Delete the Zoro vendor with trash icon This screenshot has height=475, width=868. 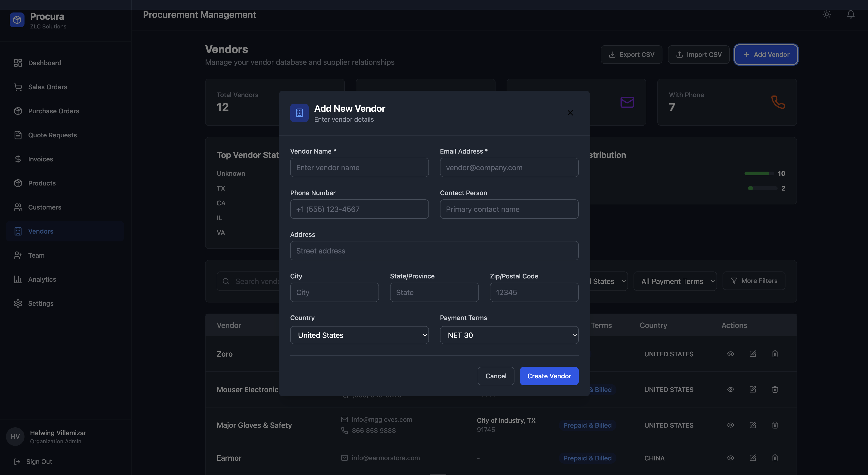pyautogui.click(x=775, y=354)
